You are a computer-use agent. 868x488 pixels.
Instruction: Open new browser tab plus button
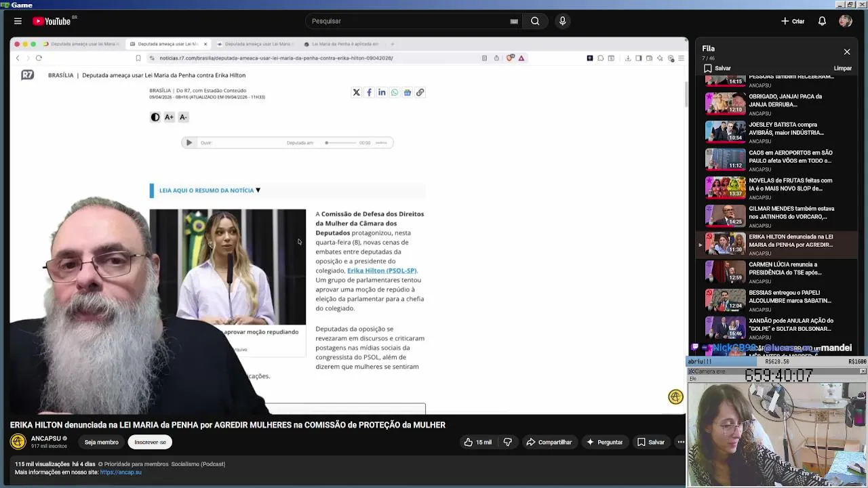coord(393,44)
